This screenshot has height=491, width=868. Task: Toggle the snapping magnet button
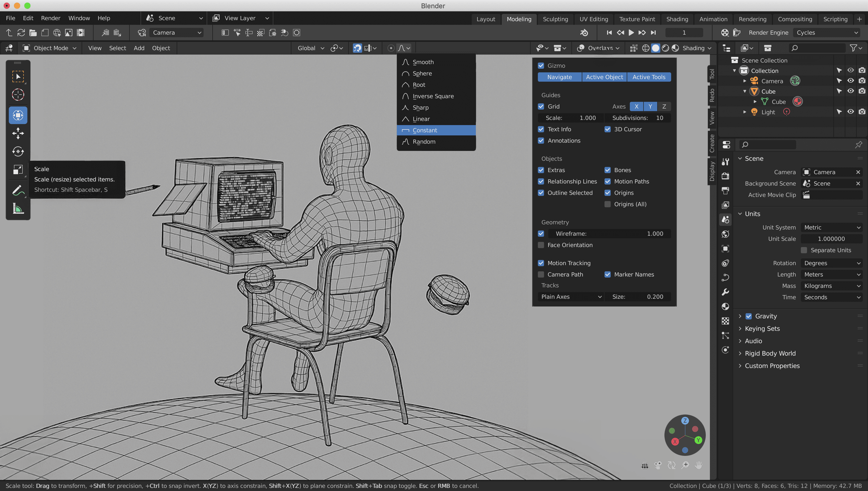[357, 48]
